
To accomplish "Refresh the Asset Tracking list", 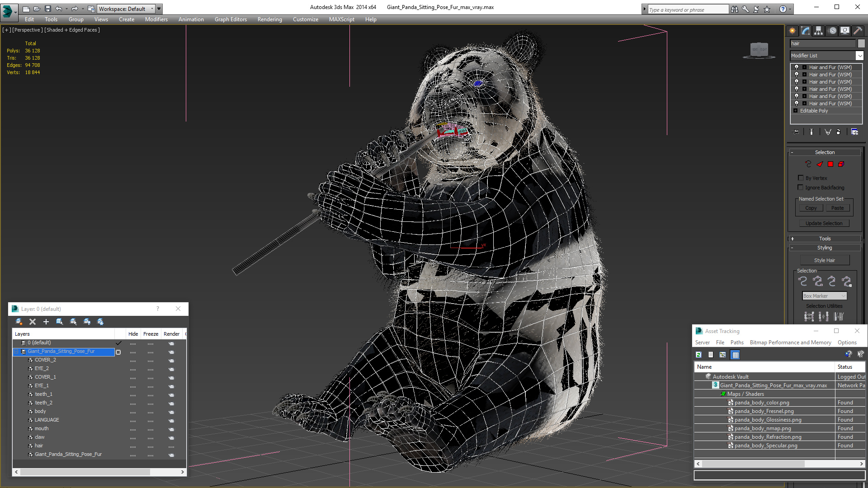I will pyautogui.click(x=698, y=355).
